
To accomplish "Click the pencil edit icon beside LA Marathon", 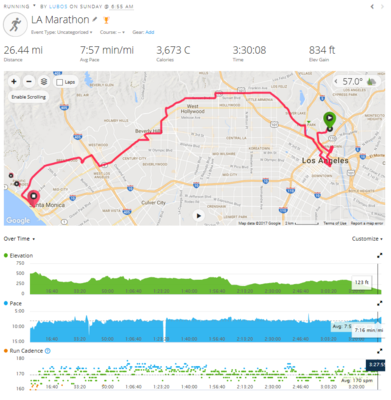I will click(95, 20).
